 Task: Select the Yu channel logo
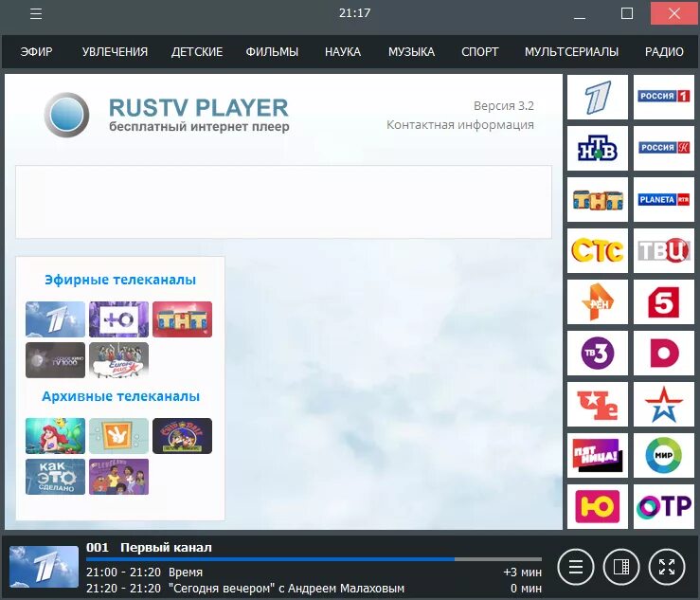[598, 506]
